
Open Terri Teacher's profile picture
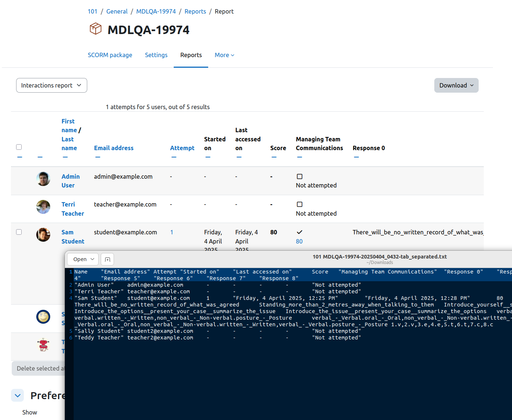tap(43, 207)
